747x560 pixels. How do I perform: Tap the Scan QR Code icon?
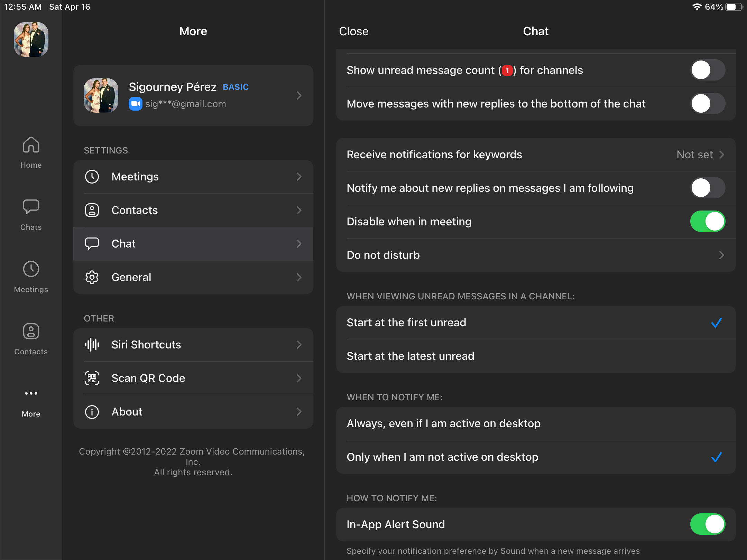click(x=92, y=378)
